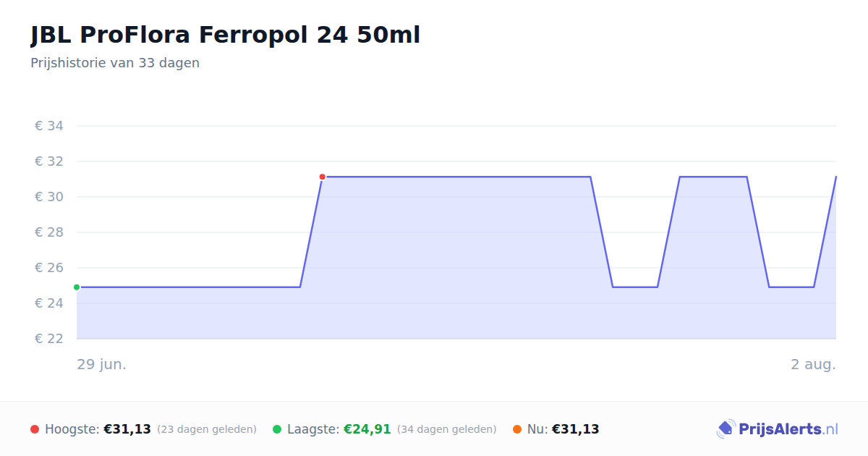Screen dimensions: 868x456
Task: Click the € 30 axis label
Action: click(x=49, y=197)
